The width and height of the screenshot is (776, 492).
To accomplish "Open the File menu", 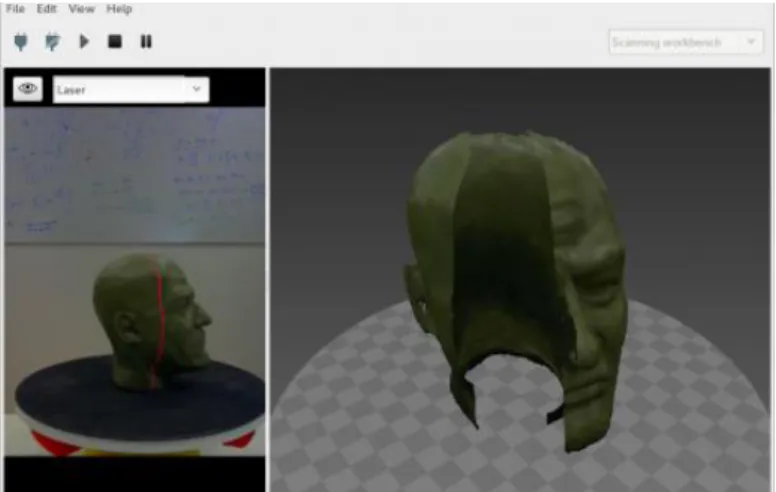I will click(x=15, y=9).
